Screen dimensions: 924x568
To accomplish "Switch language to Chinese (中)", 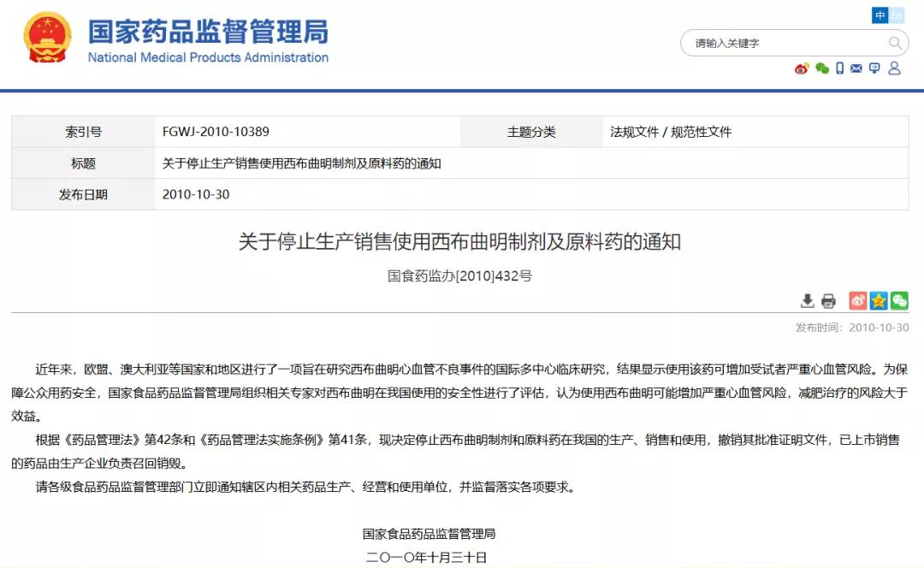I will coord(880,15).
